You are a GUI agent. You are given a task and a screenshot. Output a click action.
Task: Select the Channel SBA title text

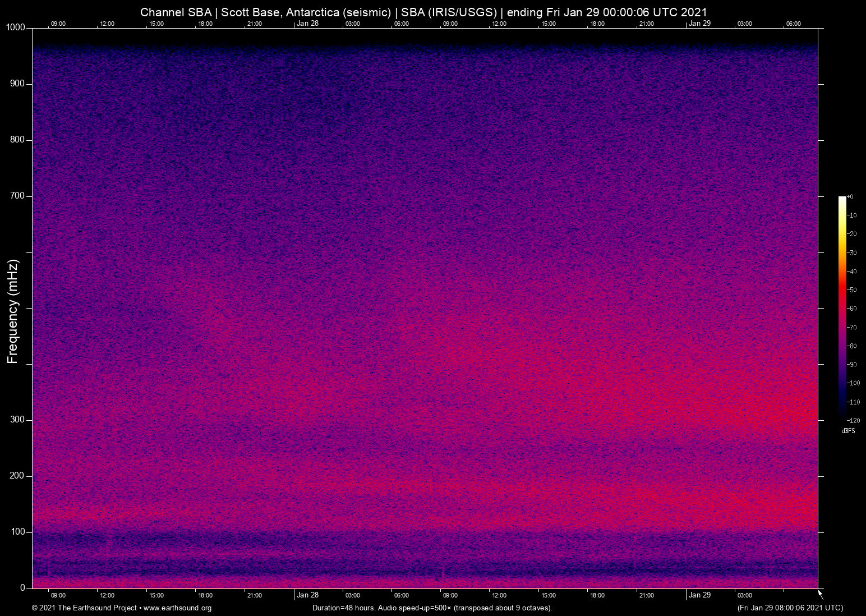tap(177, 12)
